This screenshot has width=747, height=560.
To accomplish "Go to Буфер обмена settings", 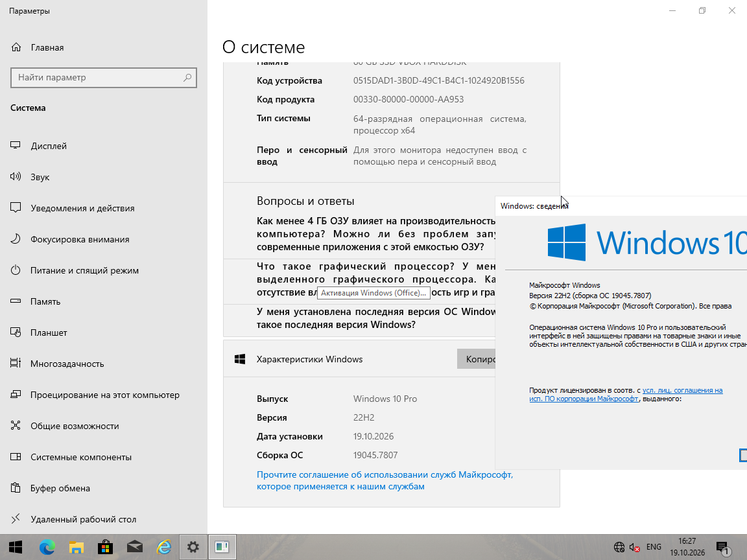I will pyautogui.click(x=60, y=488).
